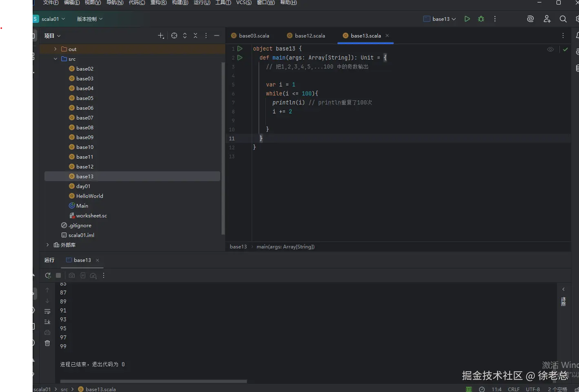
Task: Expand the out folder in project tree
Action: tap(55, 49)
